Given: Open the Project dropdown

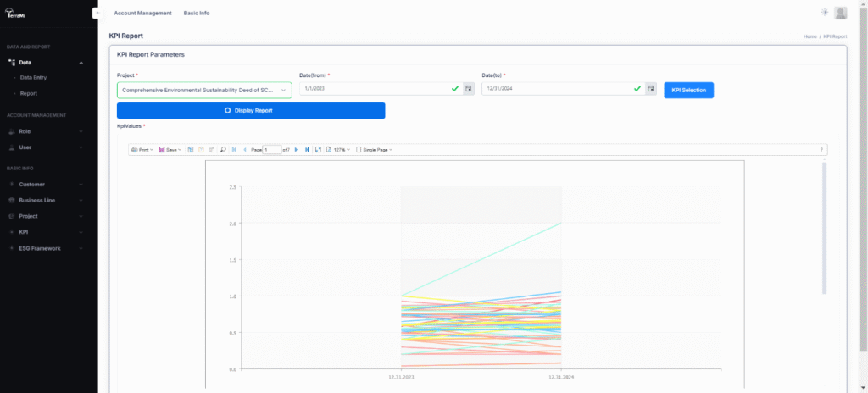Looking at the screenshot, I should coord(204,90).
